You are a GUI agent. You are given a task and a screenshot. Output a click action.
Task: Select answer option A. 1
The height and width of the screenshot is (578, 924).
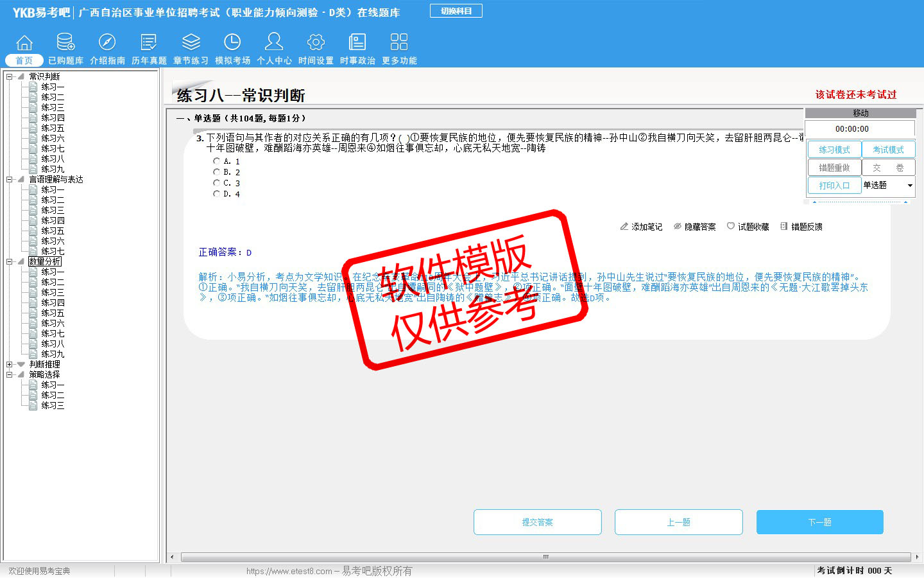[216, 161]
